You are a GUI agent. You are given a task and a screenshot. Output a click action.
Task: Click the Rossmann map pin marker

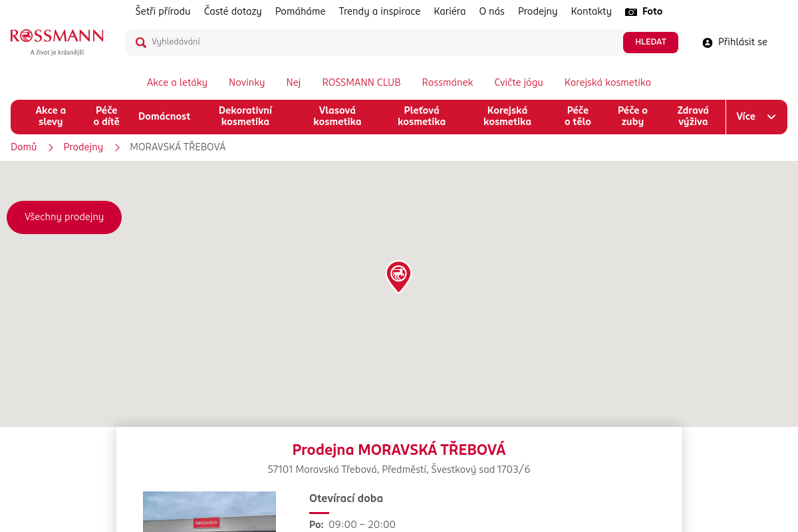[x=398, y=276]
